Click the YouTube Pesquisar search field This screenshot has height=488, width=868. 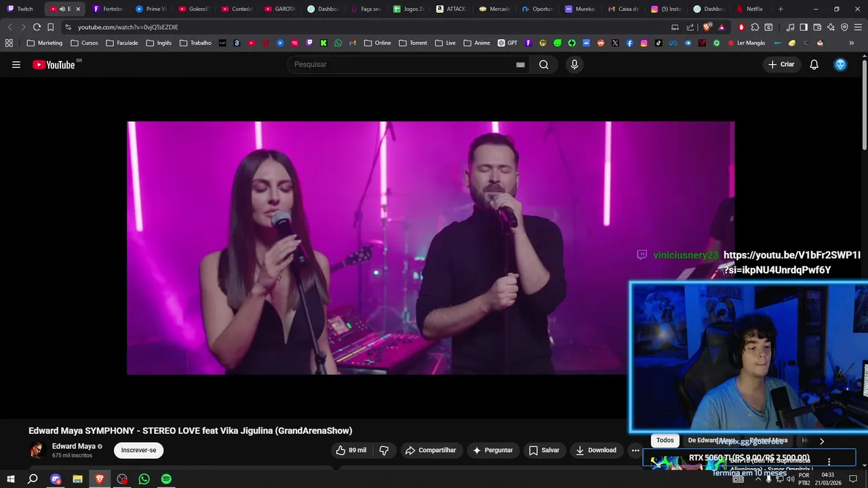point(403,64)
